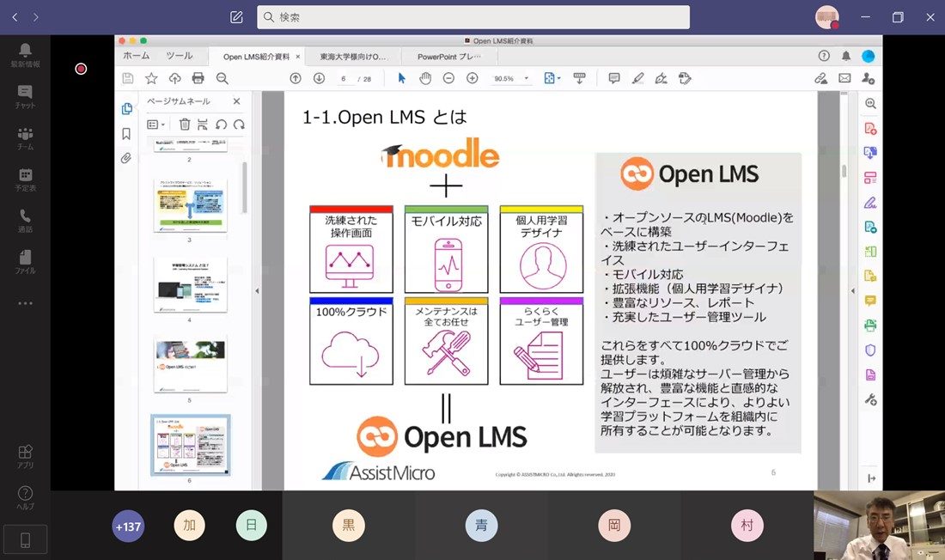Open the Activity (最新情報) bell in Teams
945x560 pixels.
pos(25,54)
